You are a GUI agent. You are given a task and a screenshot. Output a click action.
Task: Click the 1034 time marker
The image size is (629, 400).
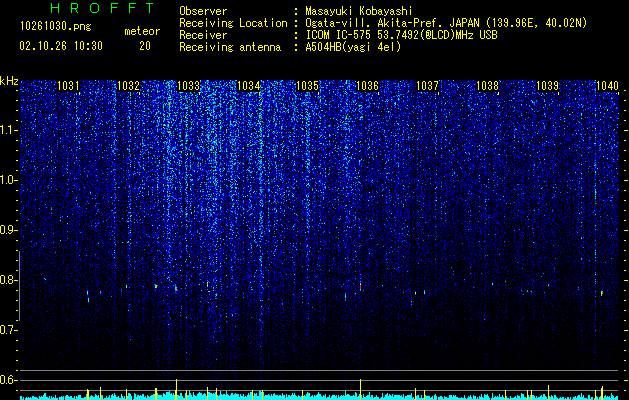[248, 85]
